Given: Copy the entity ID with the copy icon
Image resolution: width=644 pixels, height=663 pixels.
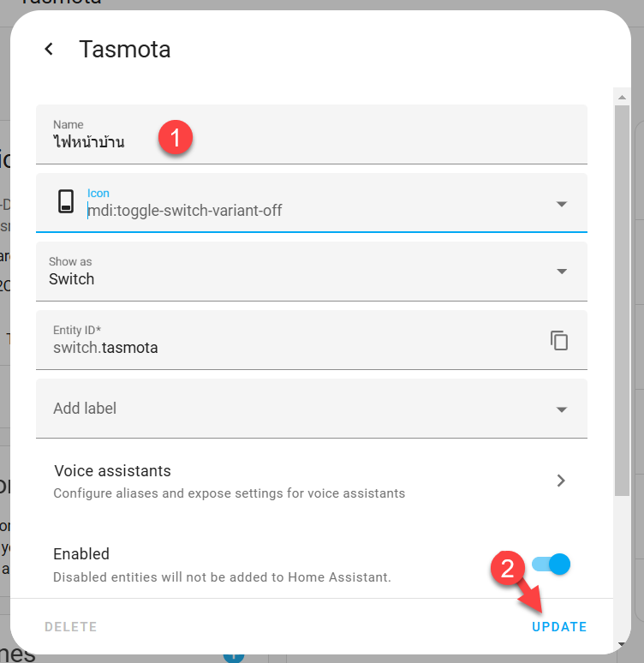Looking at the screenshot, I should 559,340.
